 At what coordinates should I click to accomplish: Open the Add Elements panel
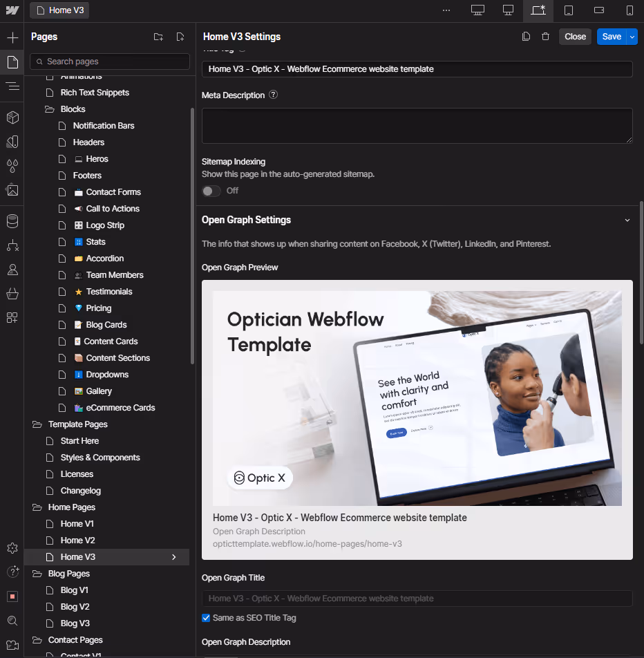[x=12, y=37]
